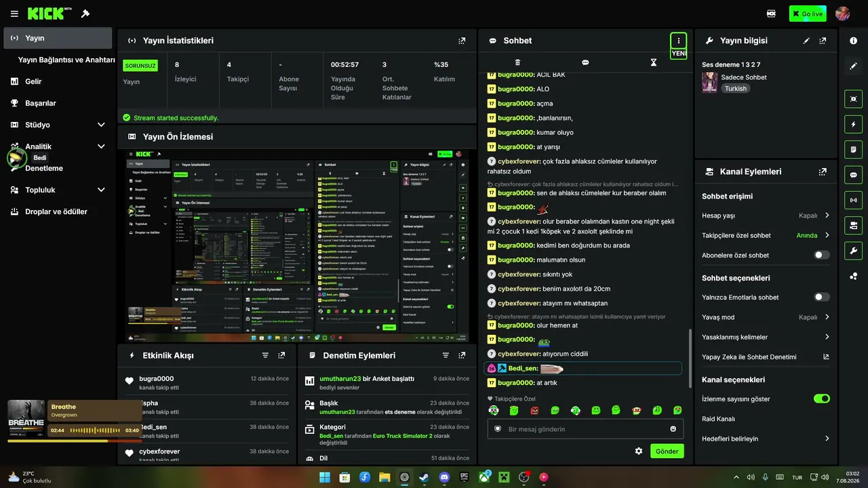Open Discord from the taskbar
The width and height of the screenshot is (868, 488).
coord(444,477)
